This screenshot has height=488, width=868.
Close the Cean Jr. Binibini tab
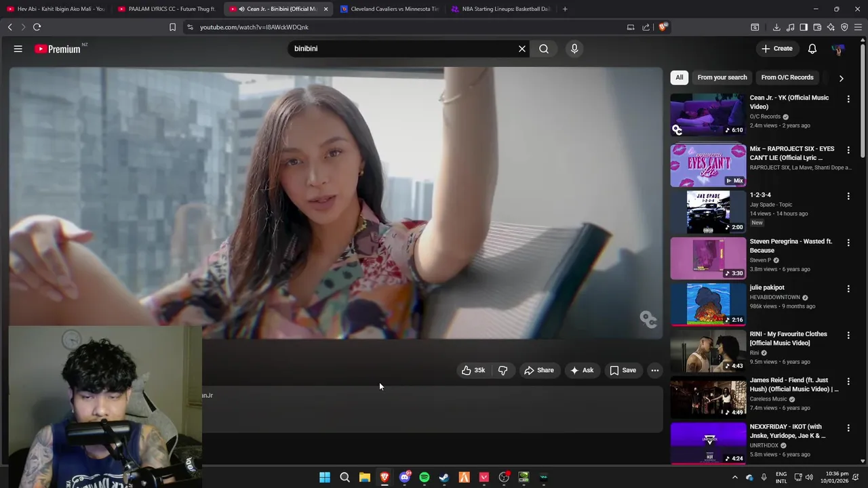(x=325, y=9)
